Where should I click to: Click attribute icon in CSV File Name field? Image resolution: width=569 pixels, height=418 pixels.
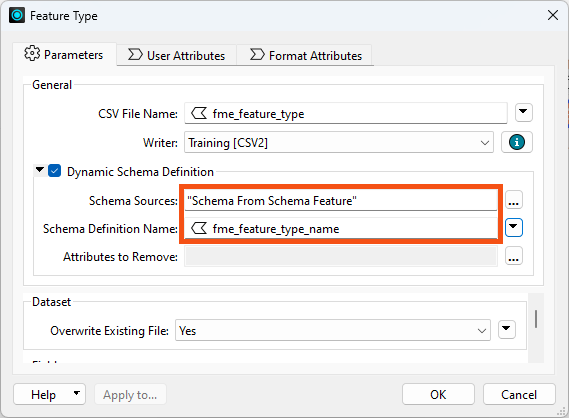(x=199, y=114)
